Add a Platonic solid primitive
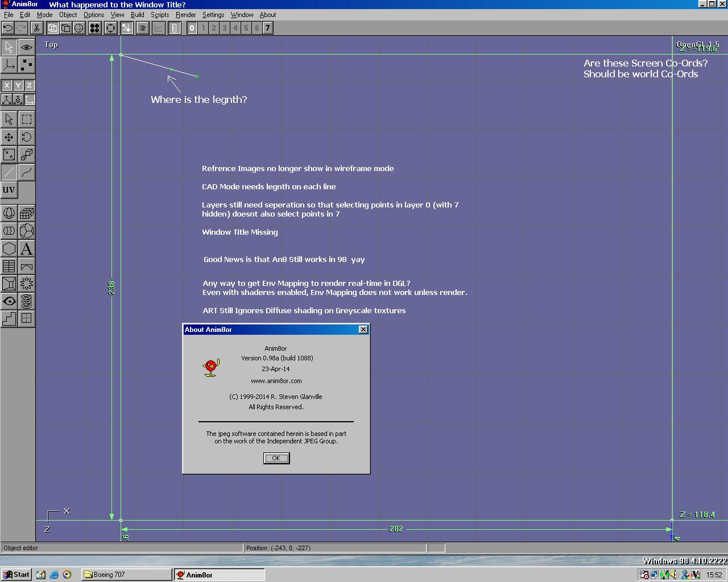Screen dimensions: 728x582 pos(26,231)
